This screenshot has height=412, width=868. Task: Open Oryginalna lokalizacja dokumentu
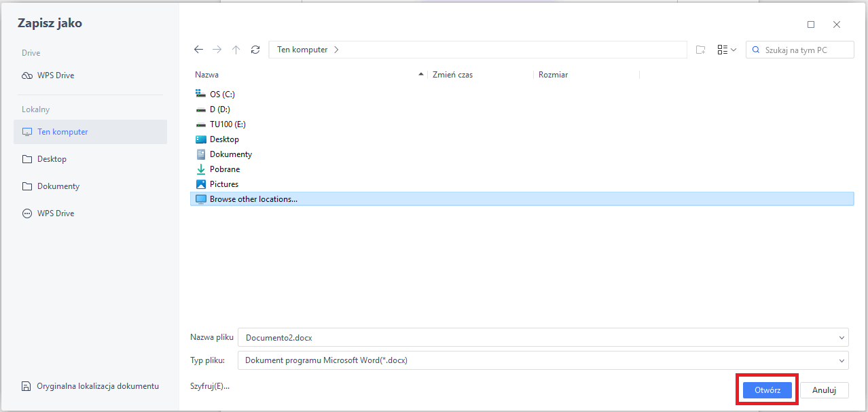pos(90,386)
